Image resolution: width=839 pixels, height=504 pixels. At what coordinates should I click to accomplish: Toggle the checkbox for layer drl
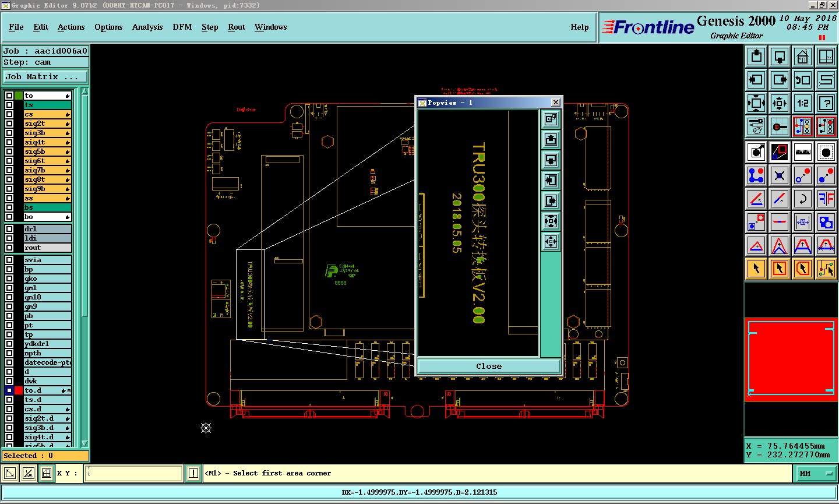tap(9, 229)
